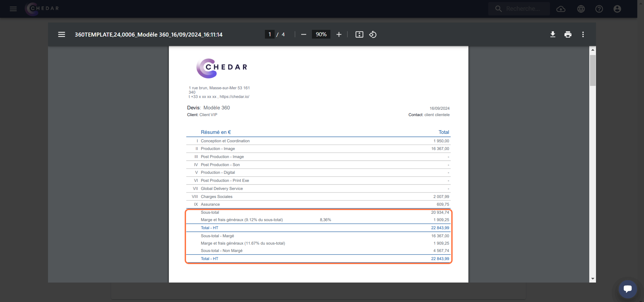
Task: Click the 8,36% percentage value
Action: point(325,220)
